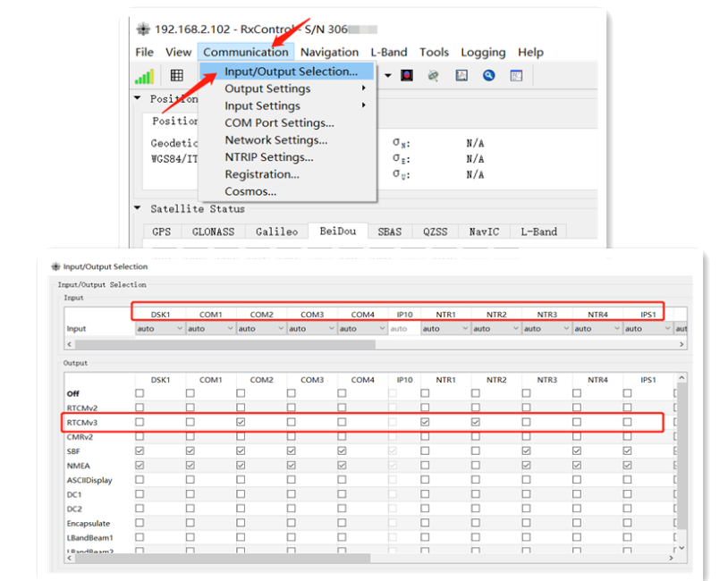
Task: Switch to the L-Band satellite tab
Action: (x=538, y=232)
